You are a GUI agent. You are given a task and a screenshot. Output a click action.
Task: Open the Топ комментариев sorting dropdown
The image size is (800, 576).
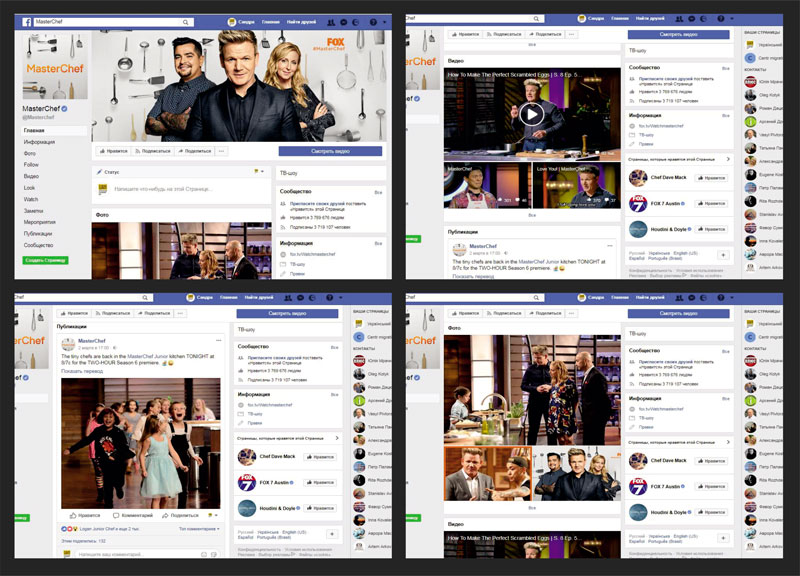pos(199,529)
